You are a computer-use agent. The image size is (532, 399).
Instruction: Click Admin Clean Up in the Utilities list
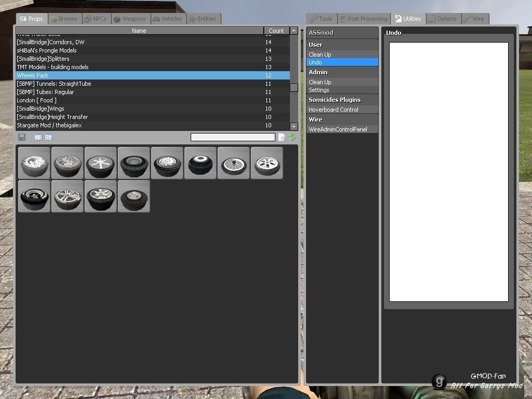pos(342,82)
